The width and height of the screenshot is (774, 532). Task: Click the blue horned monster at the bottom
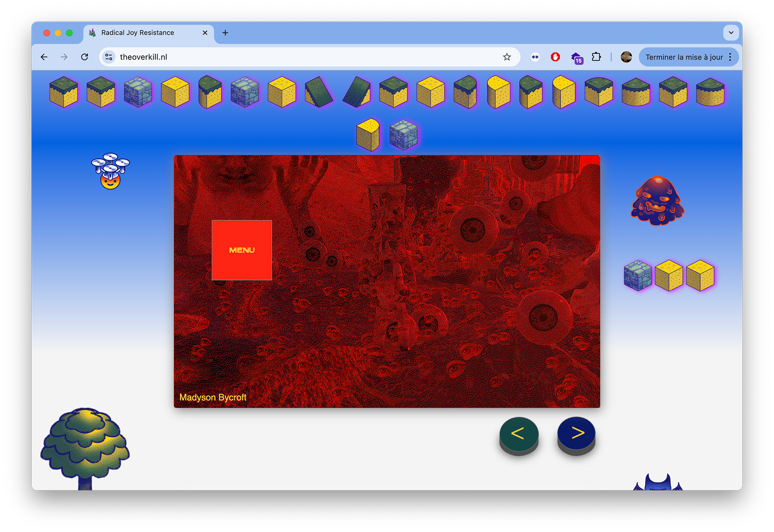click(x=657, y=482)
